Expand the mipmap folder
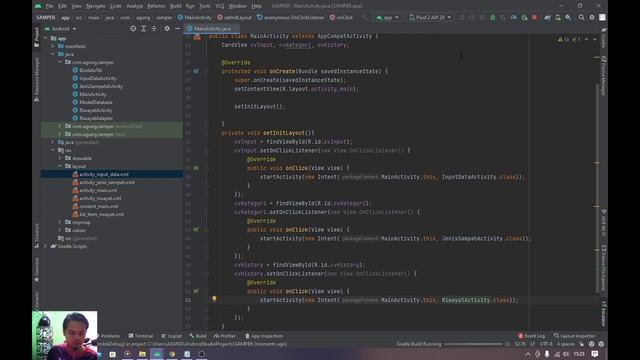The image size is (640, 360). coord(60,222)
